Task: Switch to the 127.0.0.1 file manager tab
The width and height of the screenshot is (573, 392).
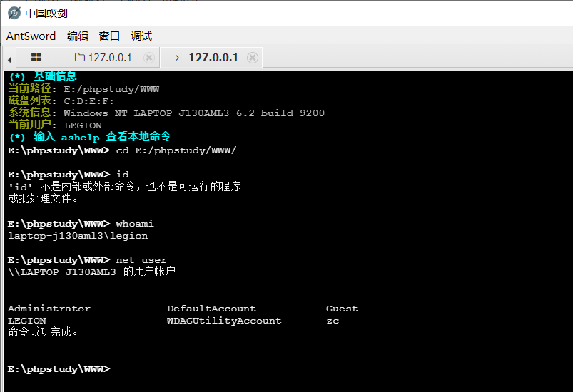Action: 108,58
